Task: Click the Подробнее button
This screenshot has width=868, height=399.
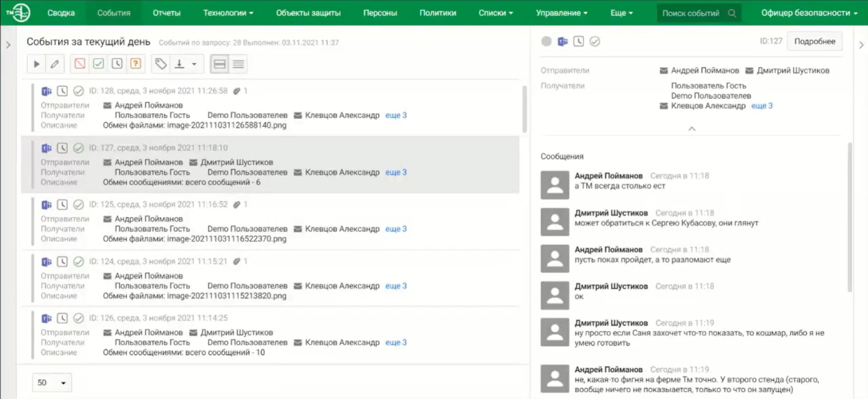Action: pos(815,41)
